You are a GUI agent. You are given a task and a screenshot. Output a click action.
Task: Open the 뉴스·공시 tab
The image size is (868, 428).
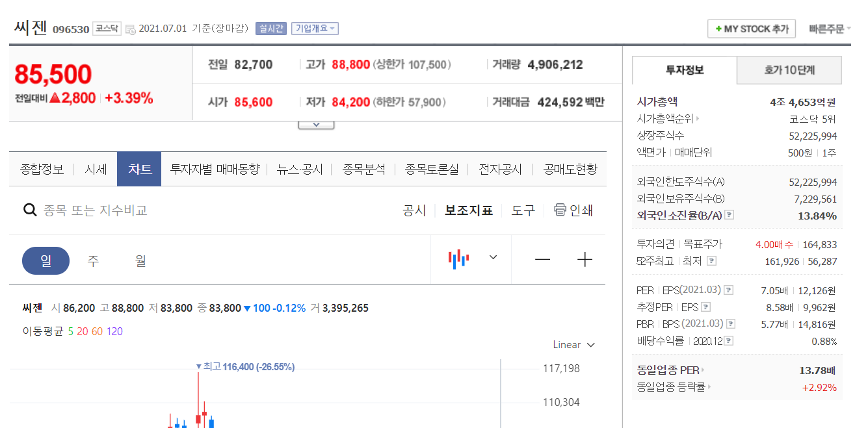[x=300, y=170]
